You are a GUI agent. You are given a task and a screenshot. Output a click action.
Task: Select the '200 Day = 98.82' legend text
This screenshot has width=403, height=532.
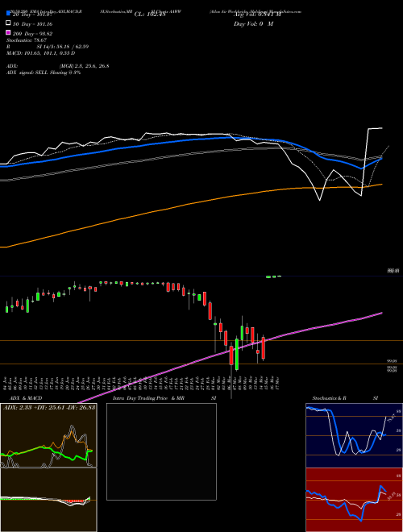click(32, 34)
